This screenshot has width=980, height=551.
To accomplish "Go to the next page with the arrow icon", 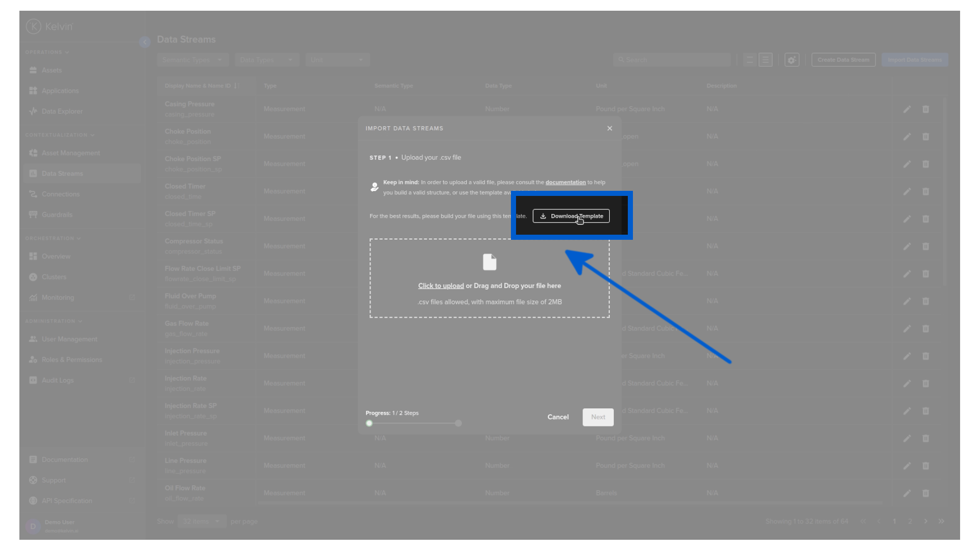I will pyautogui.click(x=925, y=521).
